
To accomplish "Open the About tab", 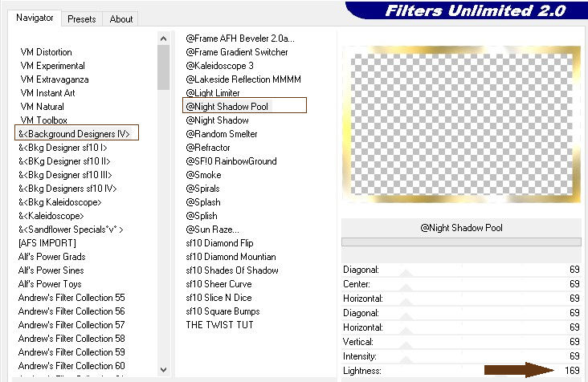I will coord(121,18).
